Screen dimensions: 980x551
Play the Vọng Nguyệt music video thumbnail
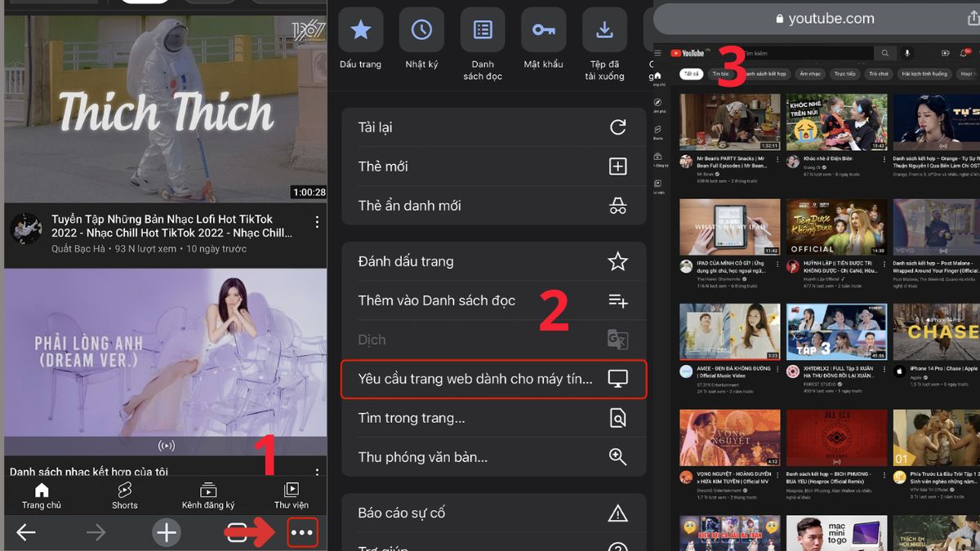click(x=730, y=438)
